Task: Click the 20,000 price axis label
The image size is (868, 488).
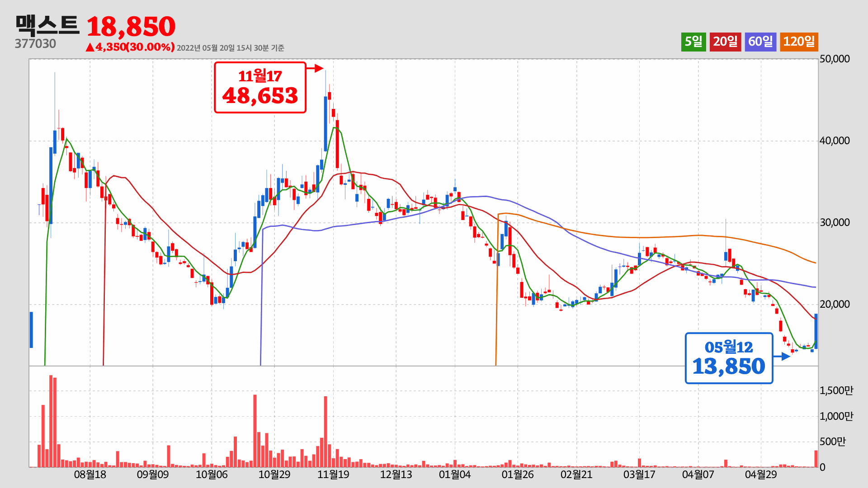Action: pyautogui.click(x=835, y=304)
